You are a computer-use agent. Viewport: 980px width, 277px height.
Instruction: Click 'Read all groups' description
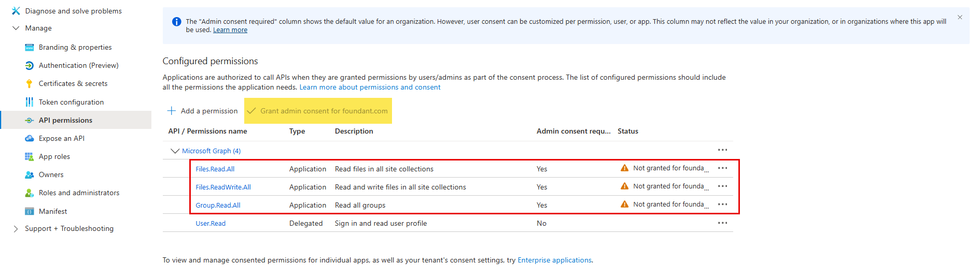pos(360,205)
